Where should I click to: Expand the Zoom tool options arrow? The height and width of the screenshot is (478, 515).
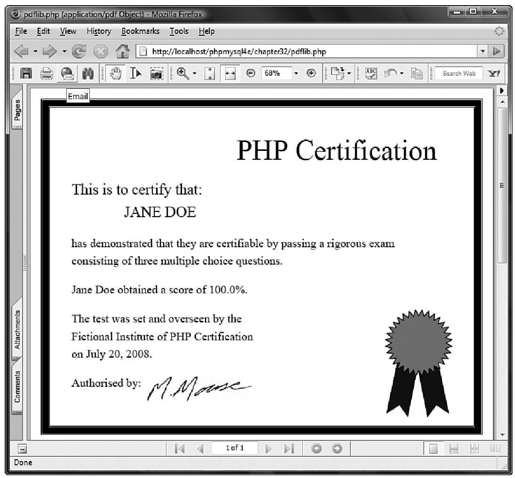click(195, 73)
